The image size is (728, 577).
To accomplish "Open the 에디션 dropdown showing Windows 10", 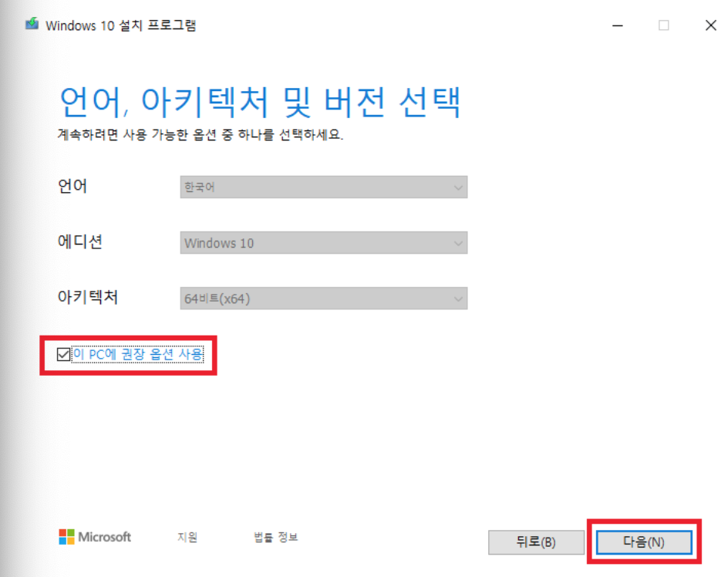I will click(324, 243).
